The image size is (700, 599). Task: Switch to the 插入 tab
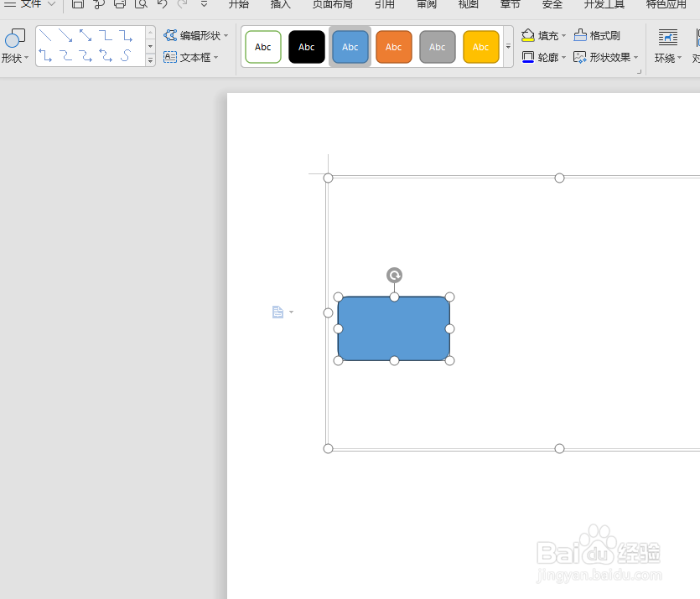click(x=281, y=4)
